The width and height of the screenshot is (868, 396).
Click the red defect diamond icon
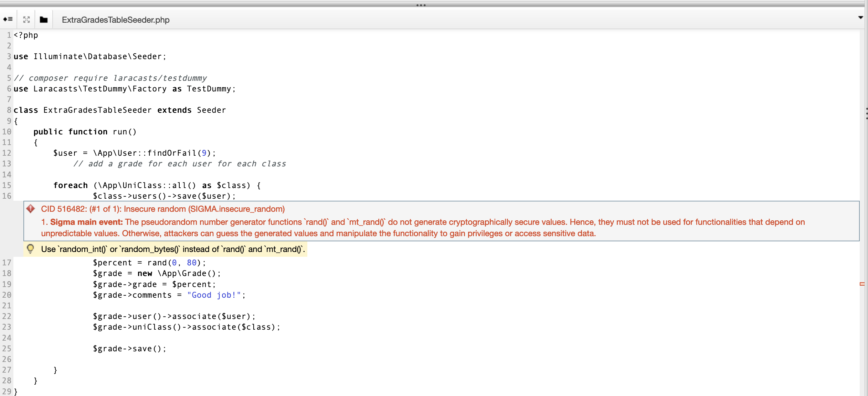[31, 209]
